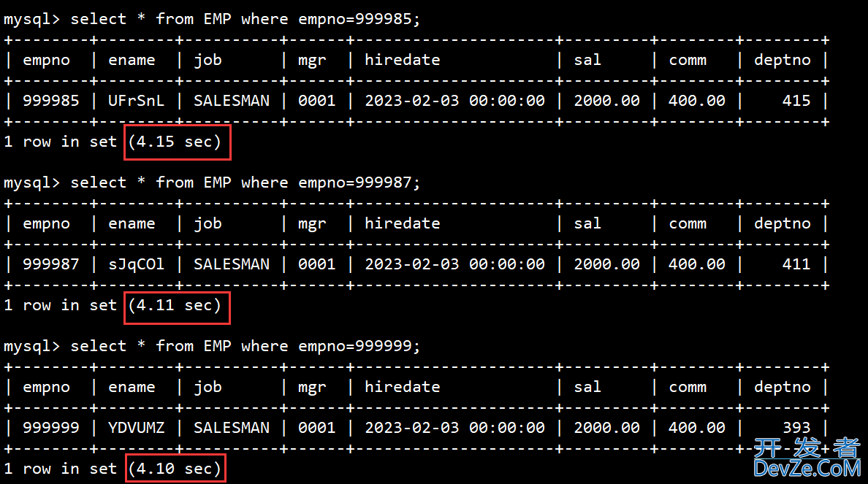Select the empno value 999985 in first result
This screenshot has width=868, height=484.
tap(51, 101)
